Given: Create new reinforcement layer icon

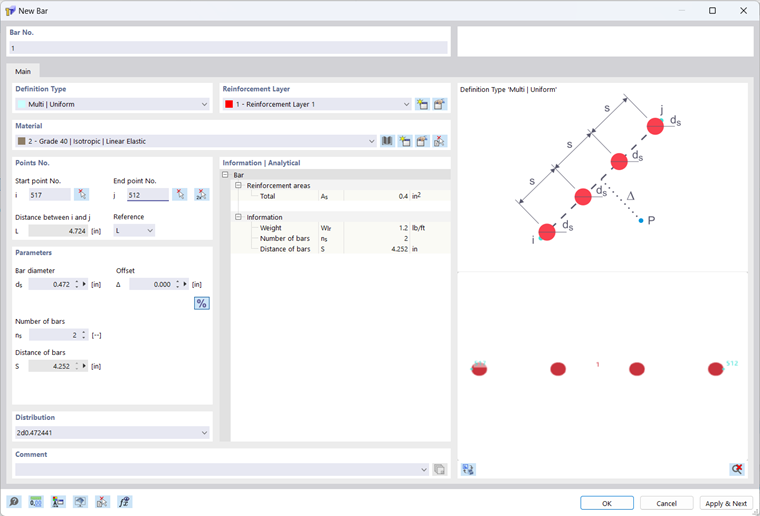Looking at the screenshot, I should pyautogui.click(x=422, y=104).
